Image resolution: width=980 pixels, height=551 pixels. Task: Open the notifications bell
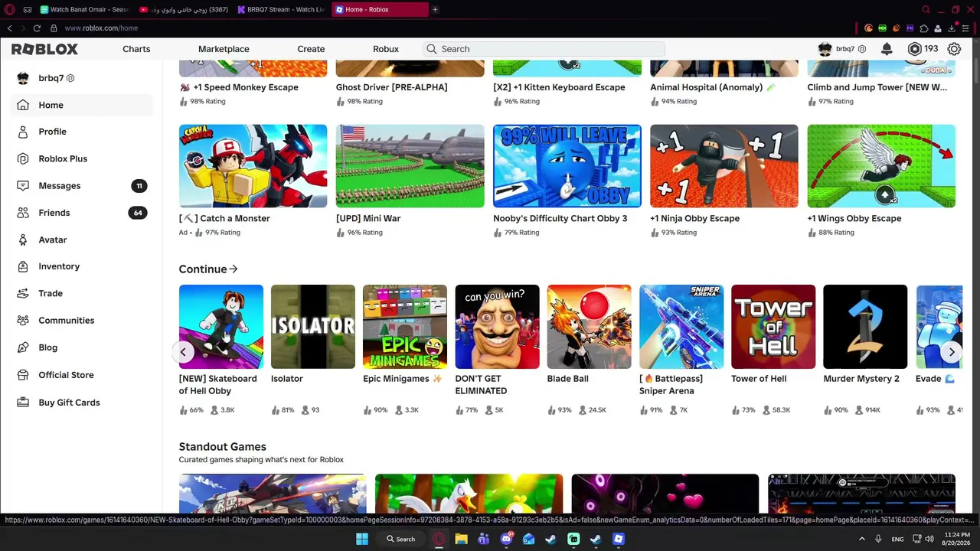887,49
